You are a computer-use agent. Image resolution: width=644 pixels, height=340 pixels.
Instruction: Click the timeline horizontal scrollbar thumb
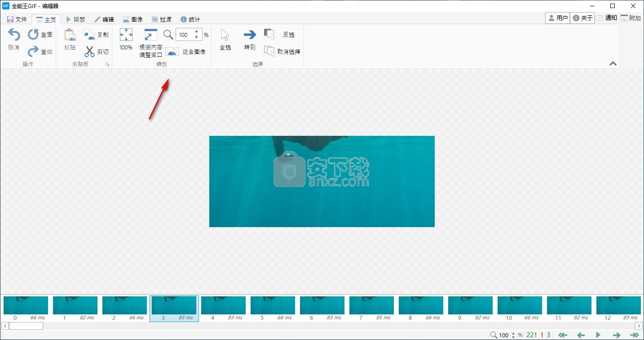click(x=26, y=326)
